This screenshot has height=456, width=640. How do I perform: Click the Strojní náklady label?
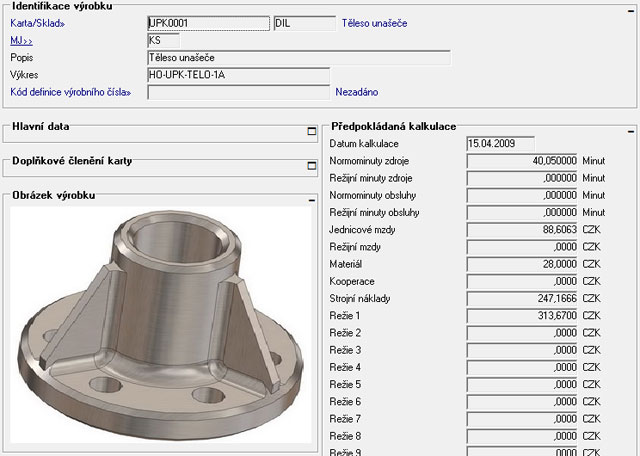point(360,298)
